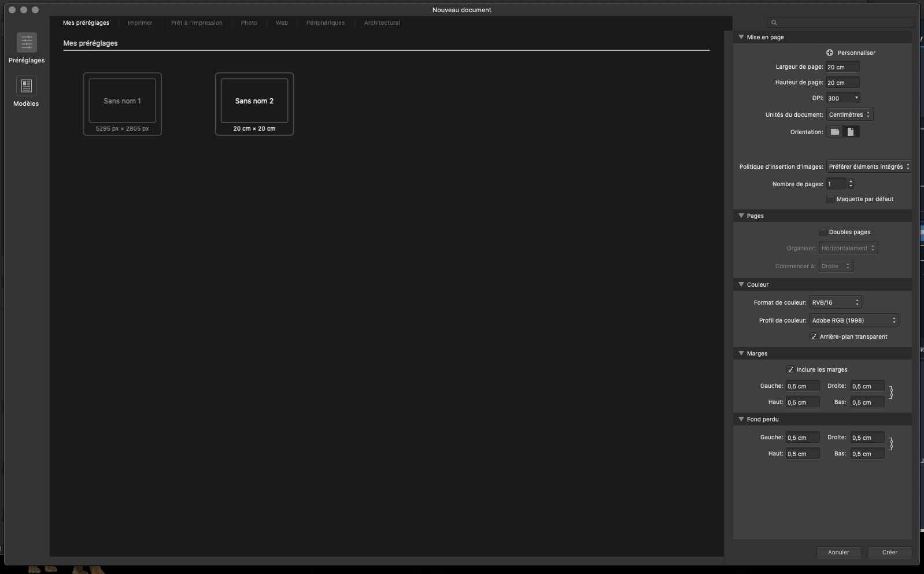The height and width of the screenshot is (574, 924).
Task: Collapse the Couleur section
Action: pyautogui.click(x=741, y=284)
